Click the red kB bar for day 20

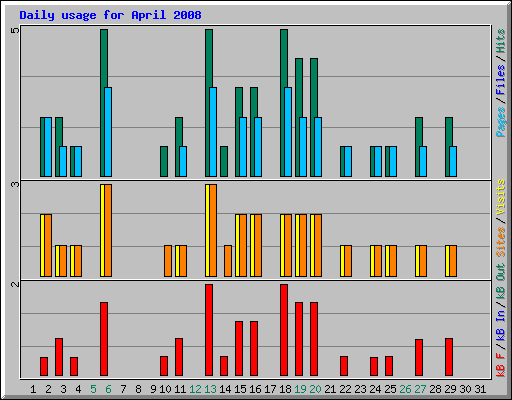tap(314, 339)
